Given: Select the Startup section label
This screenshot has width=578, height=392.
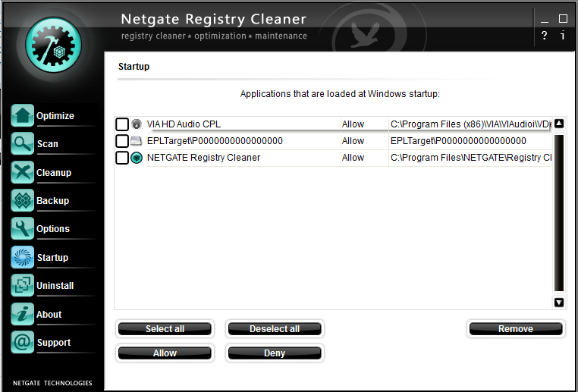Looking at the screenshot, I should click(52, 258).
